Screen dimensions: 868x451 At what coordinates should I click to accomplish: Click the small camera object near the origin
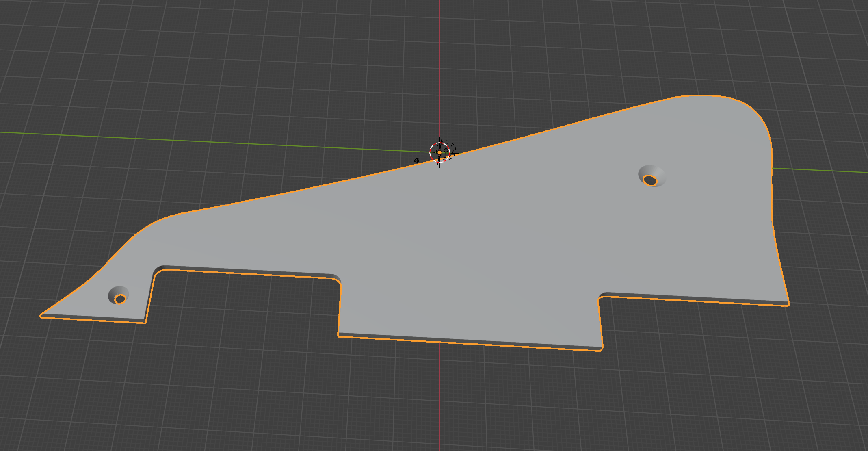[x=416, y=160]
